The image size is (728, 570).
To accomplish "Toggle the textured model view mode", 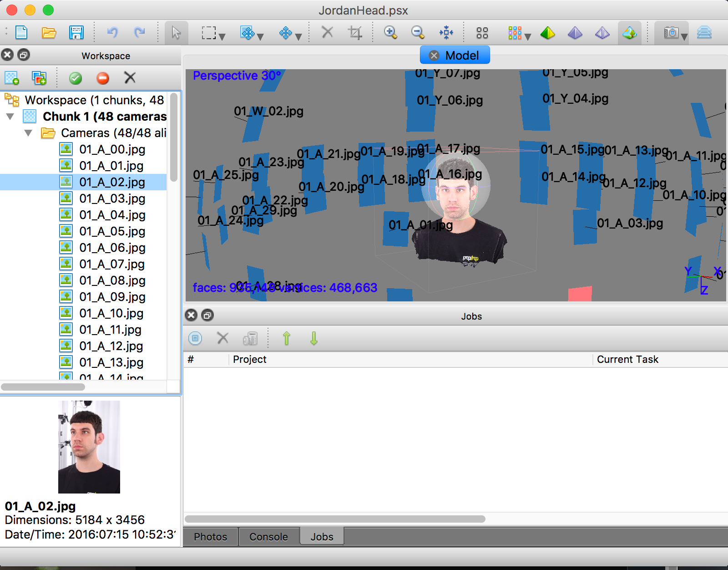I will (x=629, y=33).
